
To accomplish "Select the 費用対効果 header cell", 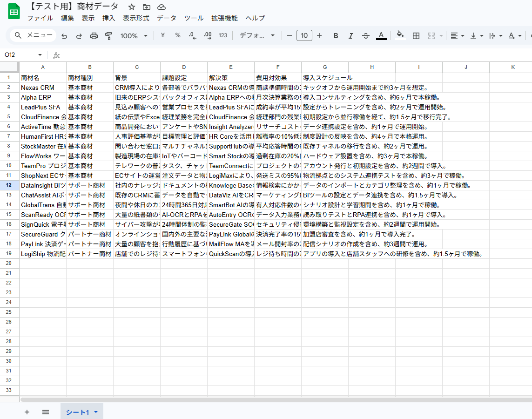I will tap(278, 78).
